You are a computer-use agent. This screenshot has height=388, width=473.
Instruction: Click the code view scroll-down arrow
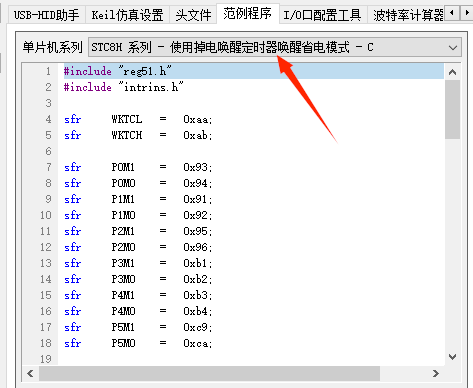pos(452,357)
